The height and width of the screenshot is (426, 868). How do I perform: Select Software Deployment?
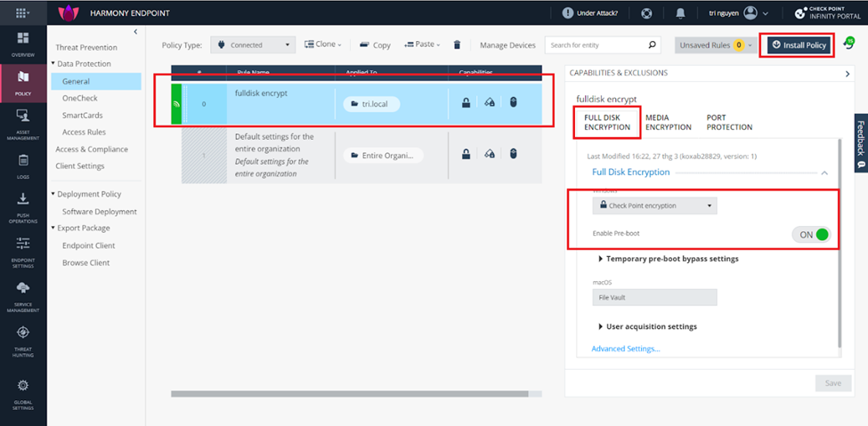pyautogui.click(x=99, y=212)
